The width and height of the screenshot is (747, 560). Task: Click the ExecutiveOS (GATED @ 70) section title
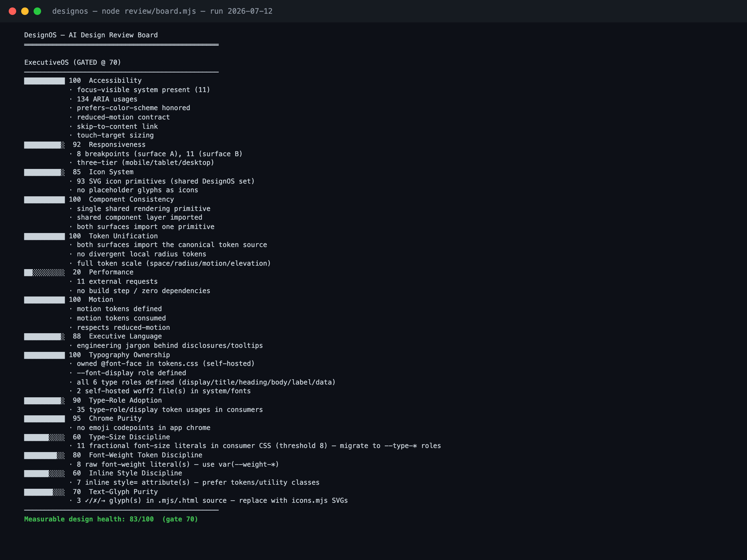[x=73, y=63]
